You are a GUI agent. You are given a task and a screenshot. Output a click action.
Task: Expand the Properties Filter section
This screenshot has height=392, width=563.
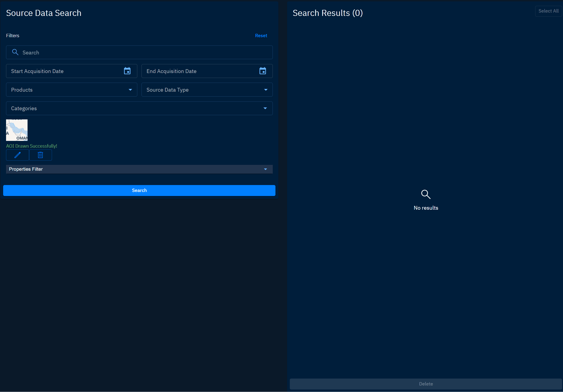pos(139,169)
